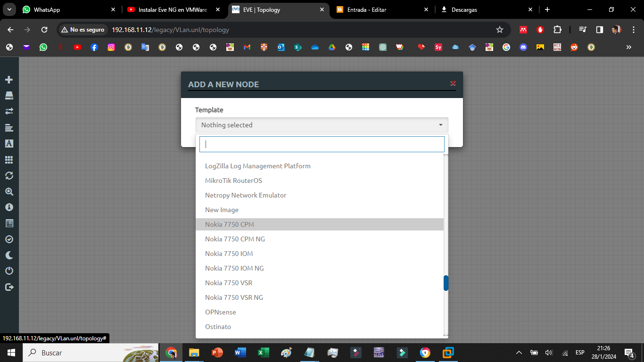Show hidden system tray icons chevron

(519, 353)
